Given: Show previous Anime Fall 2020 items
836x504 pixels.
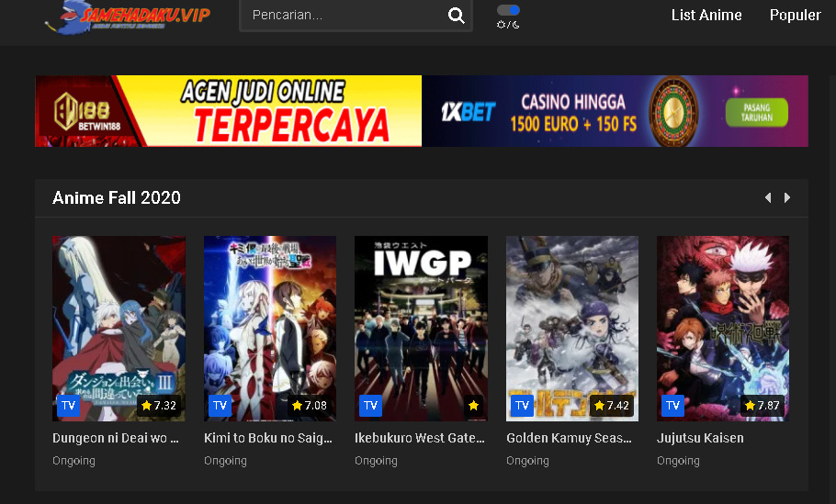Looking at the screenshot, I should tap(768, 197).
